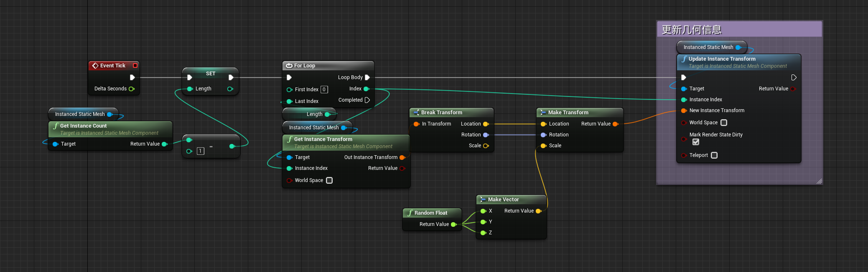Toggle World Space on Update Instance Transform
The height and width of the screenshot is (272, 868).
pyautogui.click(x=724, y=123)
